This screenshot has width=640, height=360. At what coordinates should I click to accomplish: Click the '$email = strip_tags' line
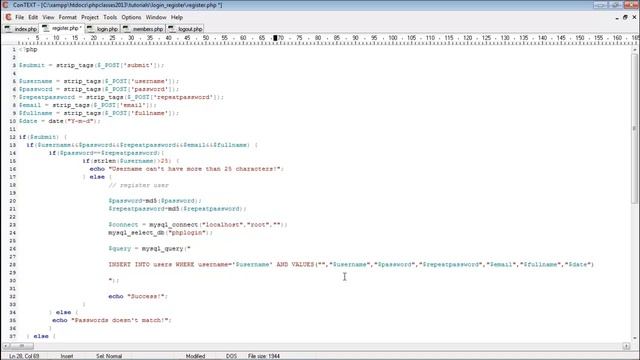(x=87, y=105)
